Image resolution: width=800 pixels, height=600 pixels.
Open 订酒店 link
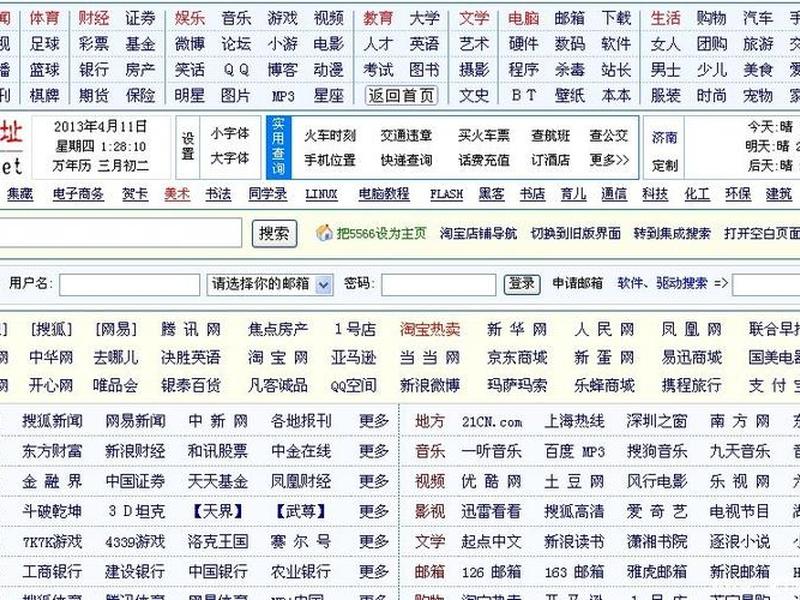[x=551, y=160]
